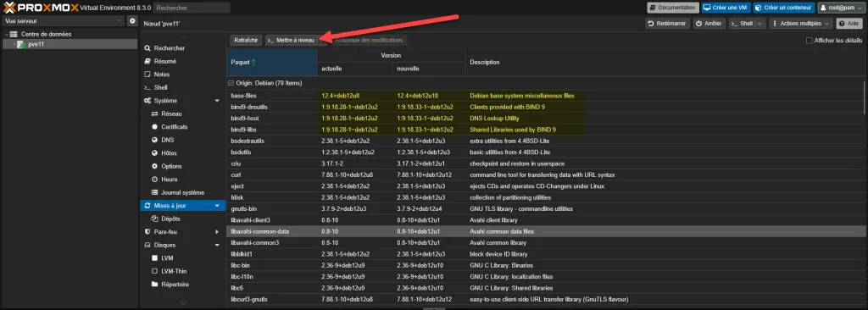Collapse the Système sidebar section
The height and width of the screenshot is (310, 868).
click(x=217, y=101)
